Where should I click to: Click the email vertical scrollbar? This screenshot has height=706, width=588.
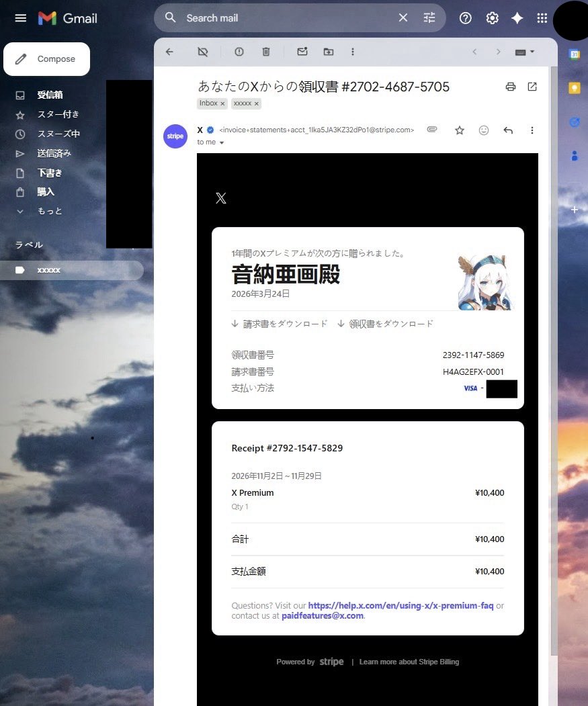pyautogui.click(x=554, y=360)
